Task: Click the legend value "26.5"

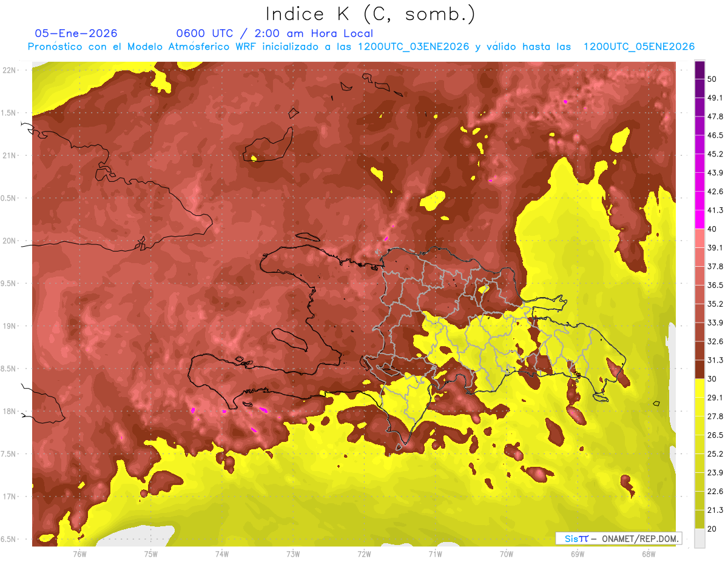Action: 715,435
